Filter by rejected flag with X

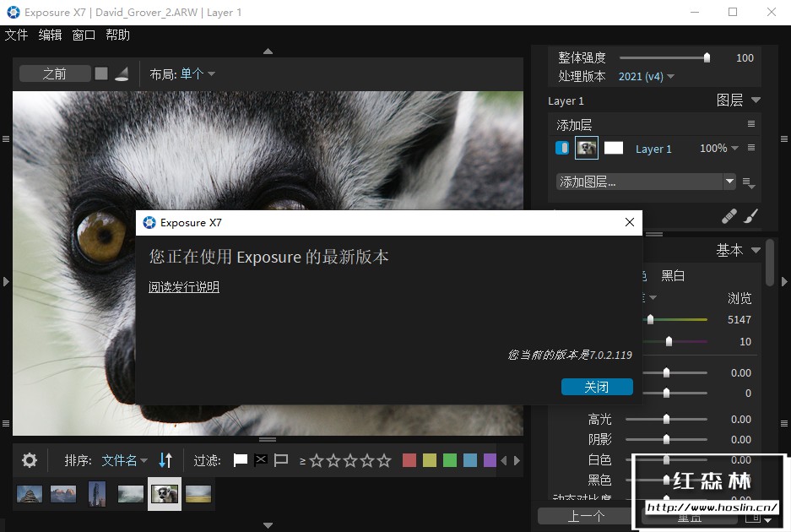click(261, 460)
